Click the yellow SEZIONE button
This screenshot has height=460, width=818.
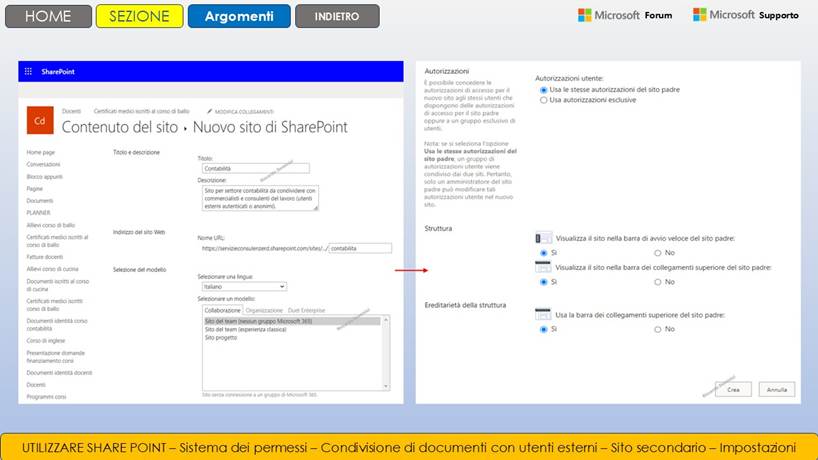[x=139, y=16]
